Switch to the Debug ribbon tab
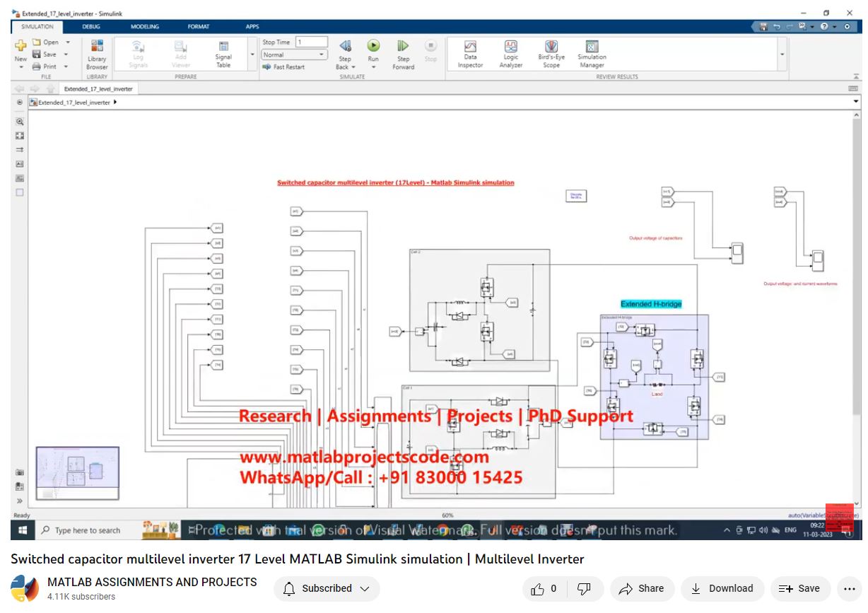 point(91,27)
